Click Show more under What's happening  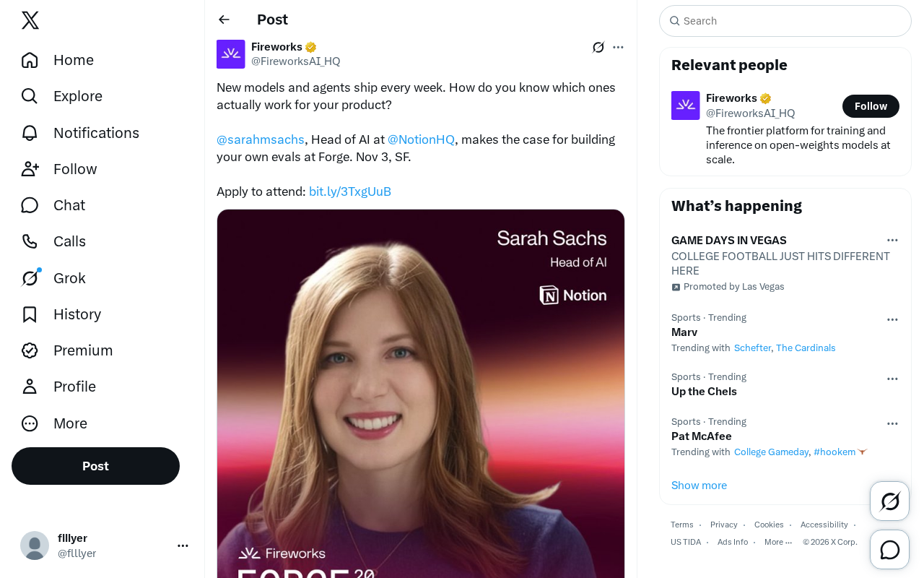click(699, 486)
